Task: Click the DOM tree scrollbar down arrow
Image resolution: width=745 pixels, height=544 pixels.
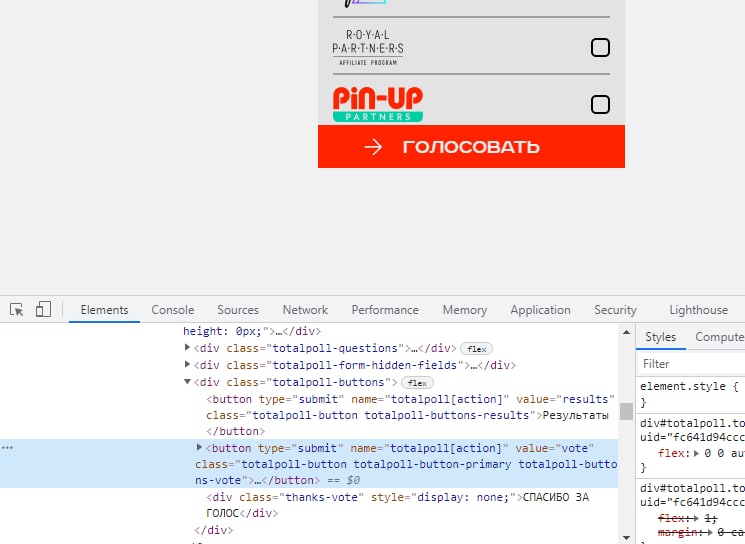Action: (x=626, y=538)
